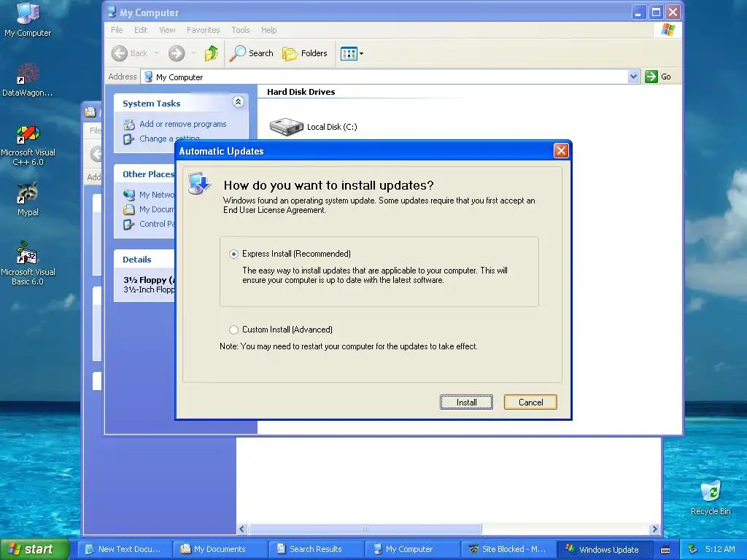The image size is (747, 560).
Task: Open Favorites menu in My Computer
Action: (x=204, y=30)
